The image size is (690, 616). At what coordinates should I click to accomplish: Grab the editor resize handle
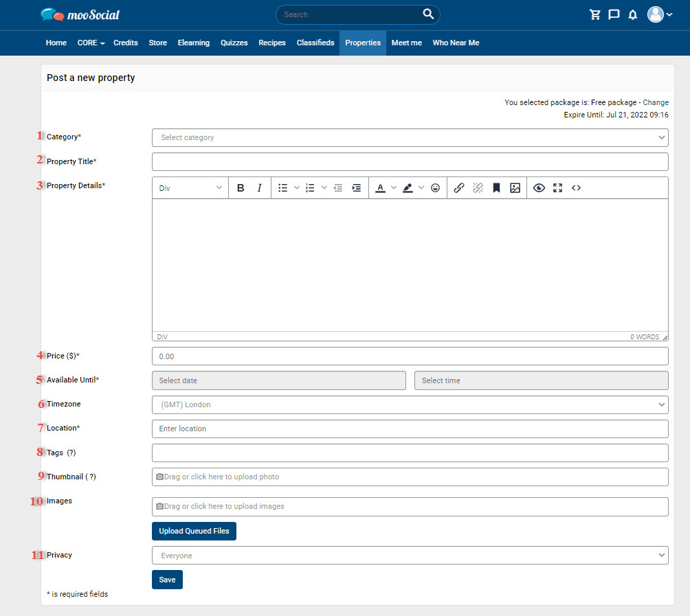coord(665,337)
